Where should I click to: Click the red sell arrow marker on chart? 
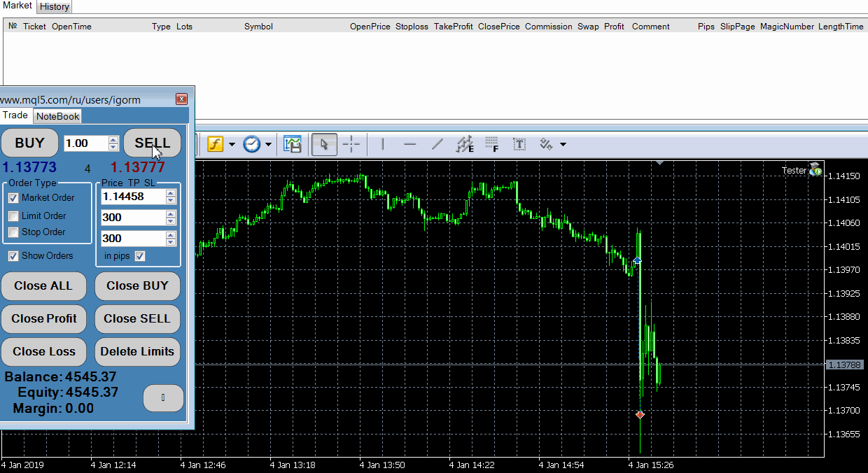point(640,415)
